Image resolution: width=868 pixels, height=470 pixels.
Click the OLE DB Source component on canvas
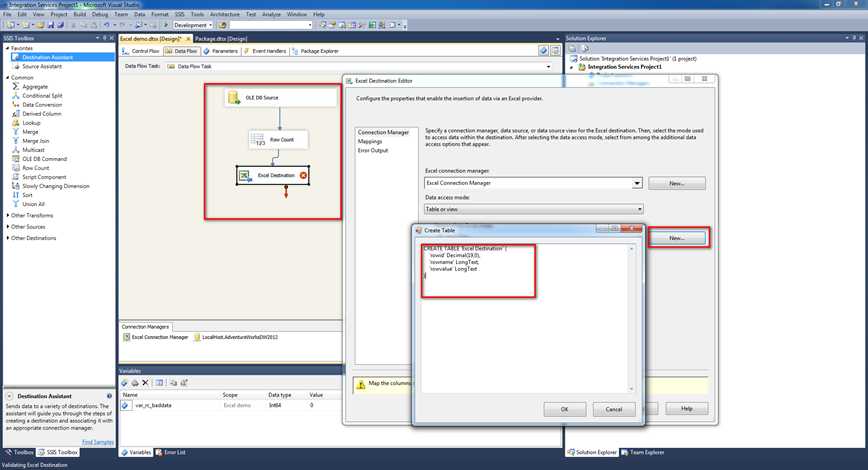281,97
